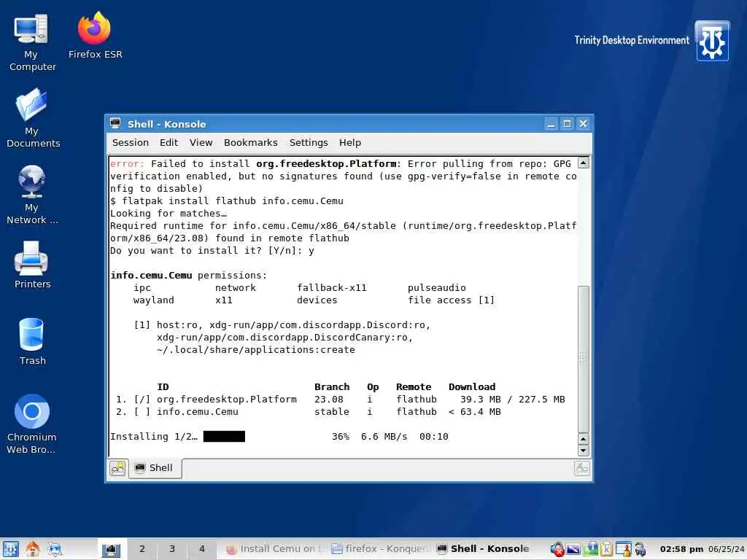Select the Shell tab in Konsole
Screen dimensions: 747x560
pos(155,468)
